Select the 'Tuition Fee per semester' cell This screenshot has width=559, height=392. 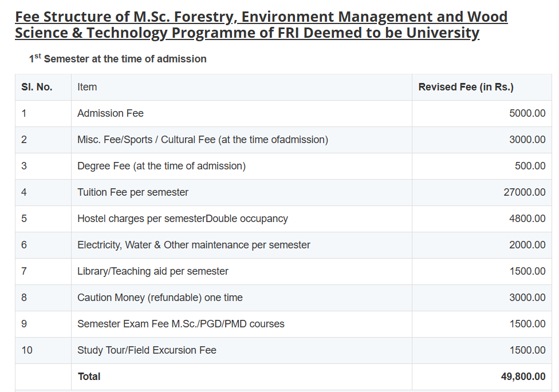133,192
